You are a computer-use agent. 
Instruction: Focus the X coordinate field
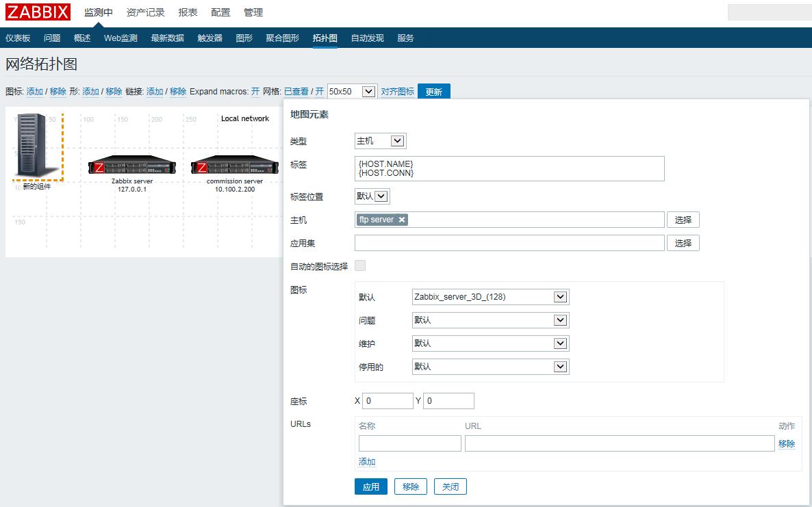pyautogui.click(x=388, y=401)
